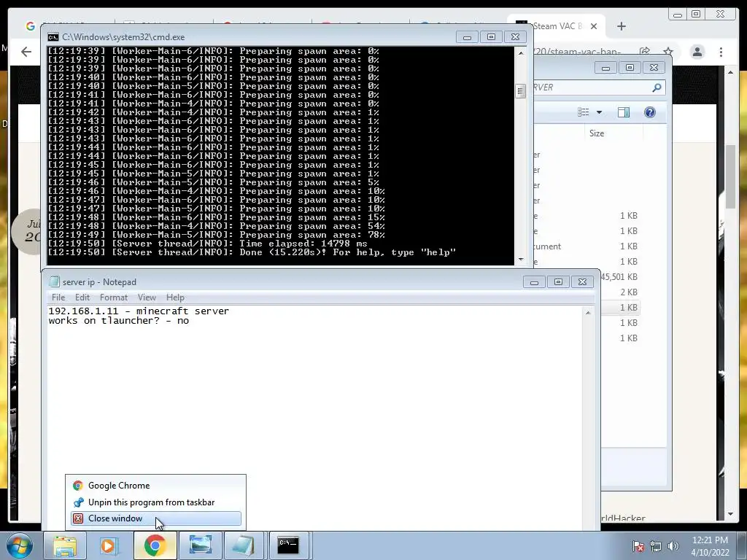
Task: Toggle Explorer preview pane icon
Action: (x=624, y=112)
